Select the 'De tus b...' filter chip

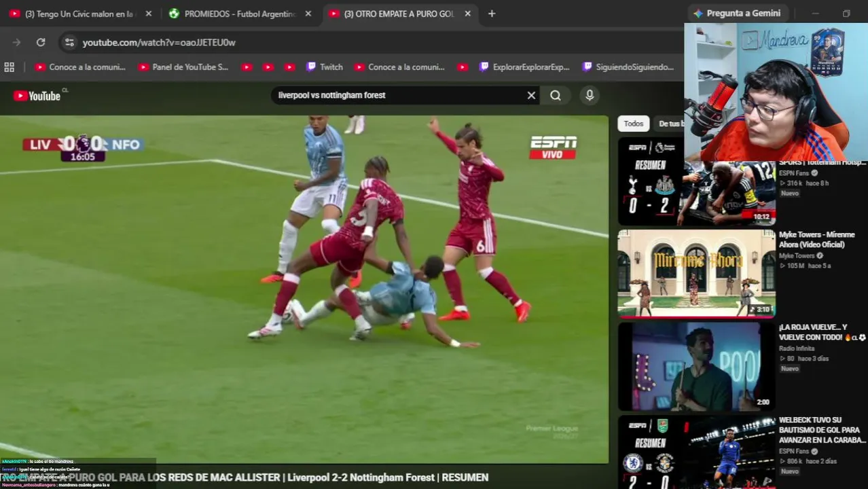pos(671,124)
